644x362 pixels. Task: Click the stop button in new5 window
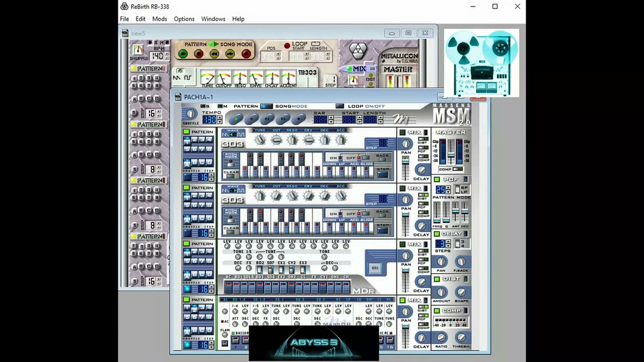pos(199,54)
